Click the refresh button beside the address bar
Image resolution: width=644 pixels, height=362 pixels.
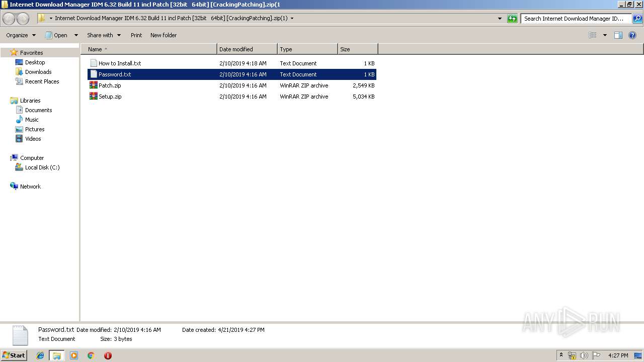tap(512, 19)
